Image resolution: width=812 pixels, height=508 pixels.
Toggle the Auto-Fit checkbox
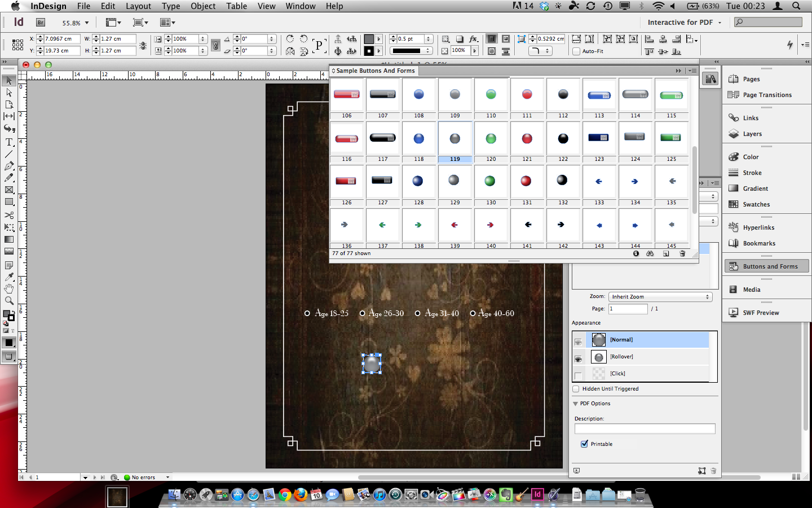click(576, 51)
